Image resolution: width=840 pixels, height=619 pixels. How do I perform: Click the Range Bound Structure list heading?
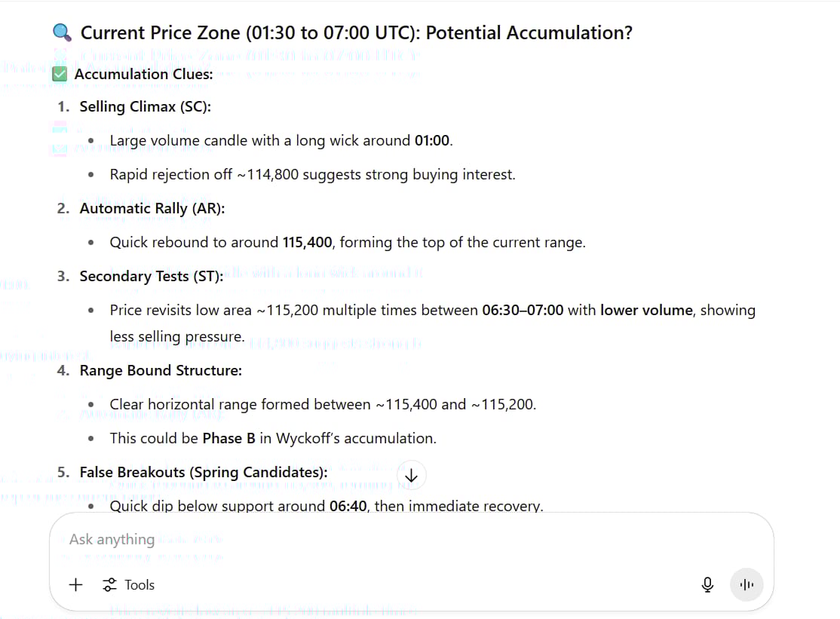point(161,370)
